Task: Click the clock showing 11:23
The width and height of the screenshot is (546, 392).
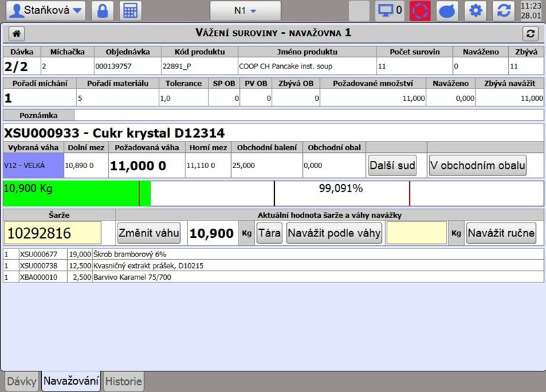Action: (531, 6)
